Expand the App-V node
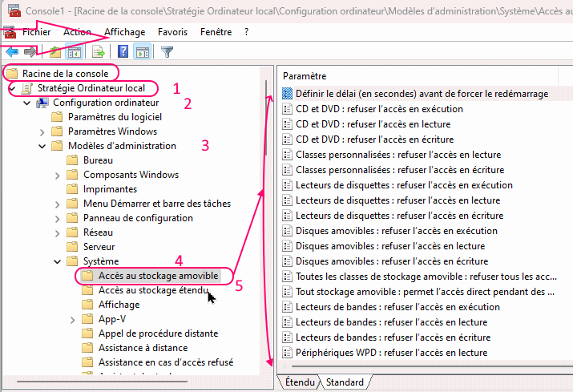Image resolution: width=573 pixels, height=392 pixels. (72, 320)
